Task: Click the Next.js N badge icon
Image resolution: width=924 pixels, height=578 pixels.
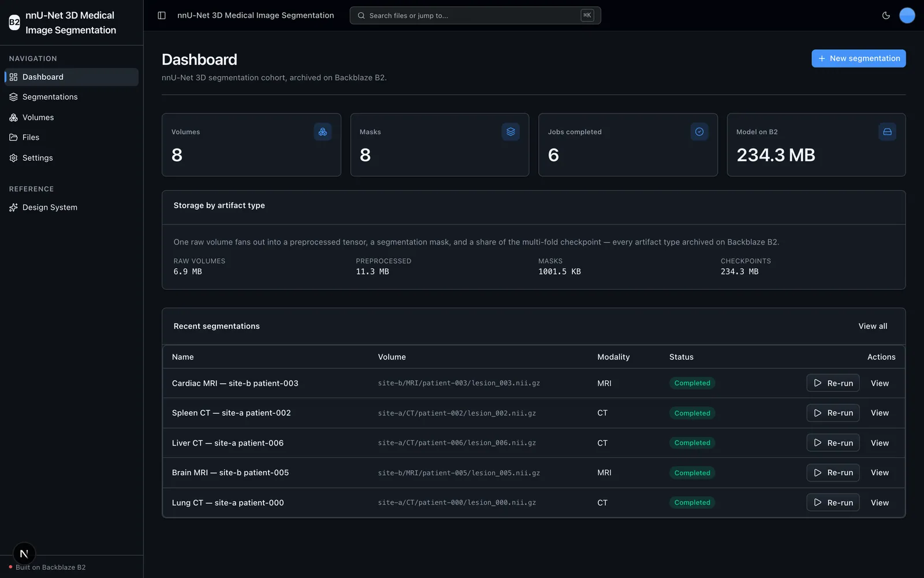Action: [x=24, y=554]
